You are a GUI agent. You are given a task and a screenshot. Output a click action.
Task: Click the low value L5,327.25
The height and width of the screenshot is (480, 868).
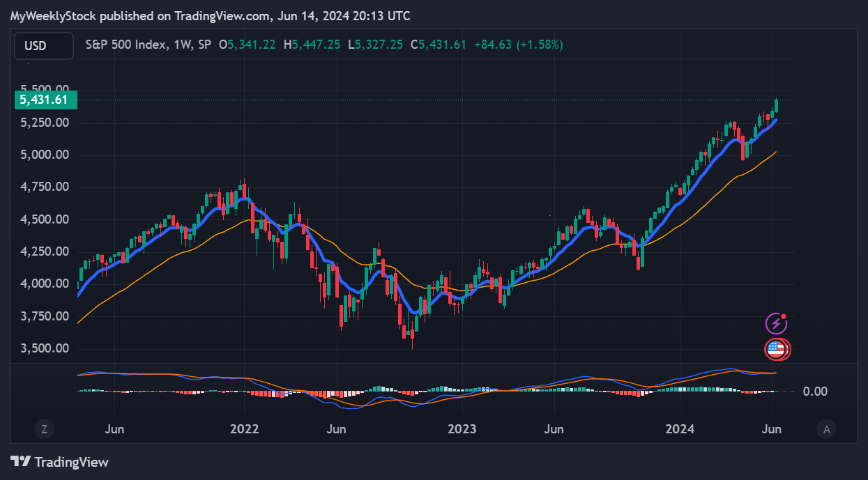(376, 45)
